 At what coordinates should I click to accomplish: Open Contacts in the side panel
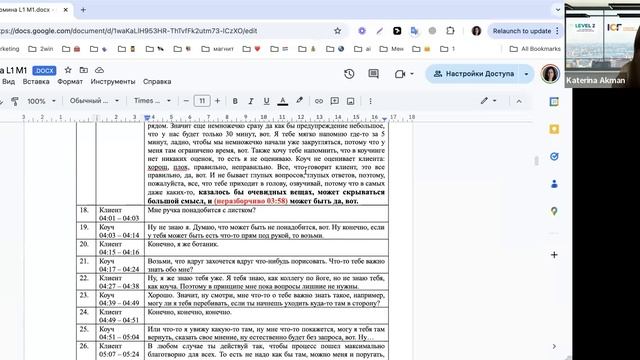pos(554,184)
